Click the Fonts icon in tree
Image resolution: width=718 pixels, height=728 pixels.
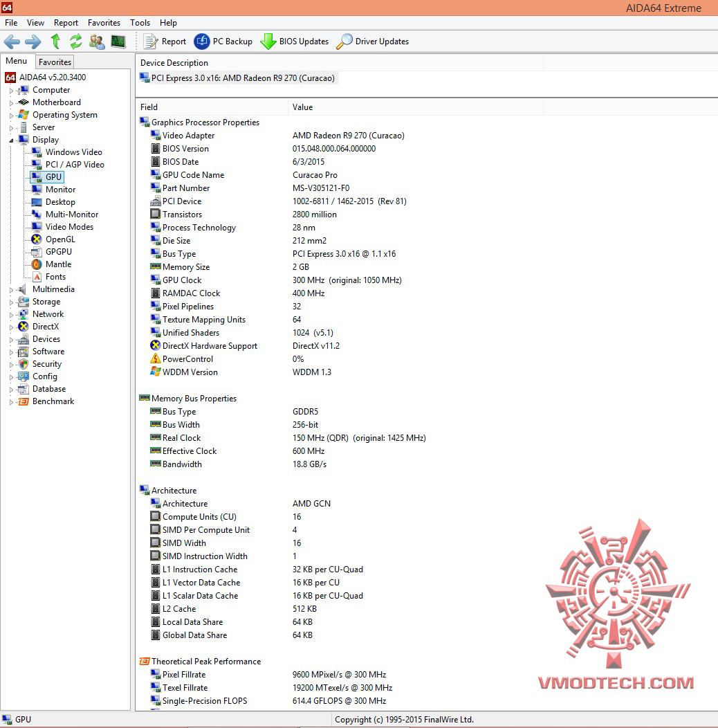37,277
